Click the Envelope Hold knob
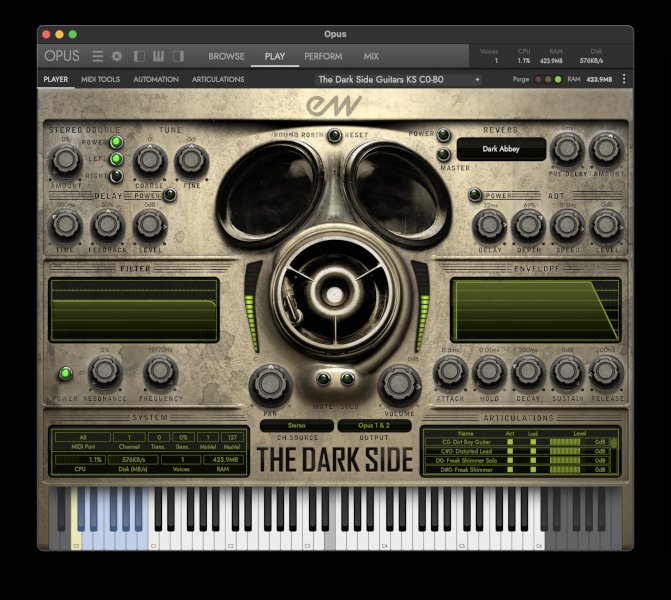This screenshot has width=671, height=600. pyautogui.click(x=489, y=372)
